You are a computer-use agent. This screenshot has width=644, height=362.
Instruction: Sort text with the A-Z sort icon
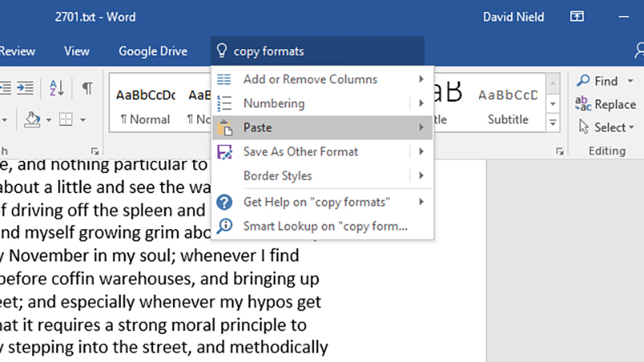(56, 88)
